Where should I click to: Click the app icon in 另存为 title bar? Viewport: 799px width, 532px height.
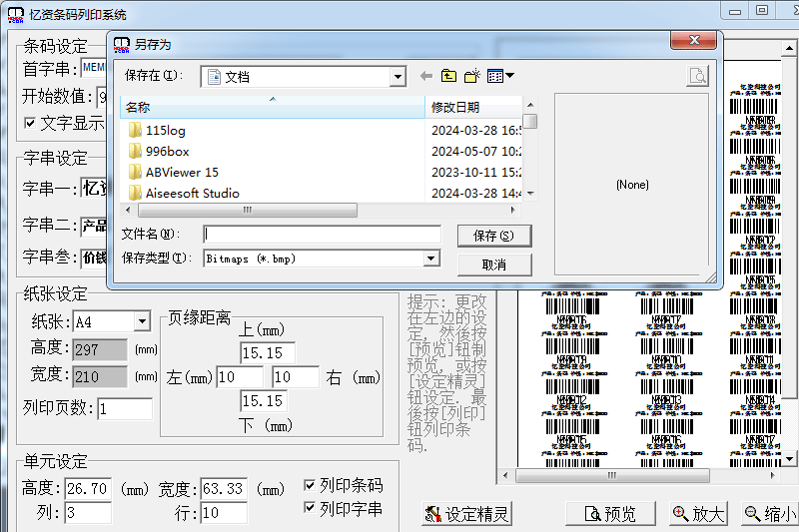121,45
